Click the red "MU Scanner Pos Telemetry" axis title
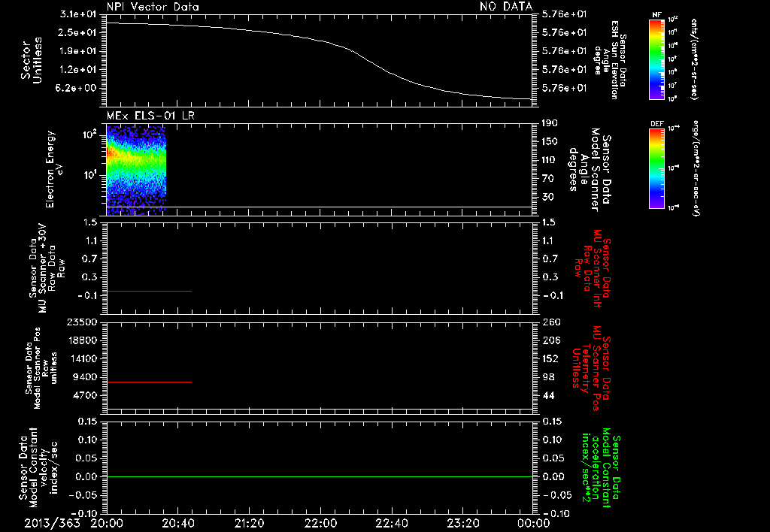Image resolution: width=770 pixels, height=532 pixels. [x=591, y=368]
